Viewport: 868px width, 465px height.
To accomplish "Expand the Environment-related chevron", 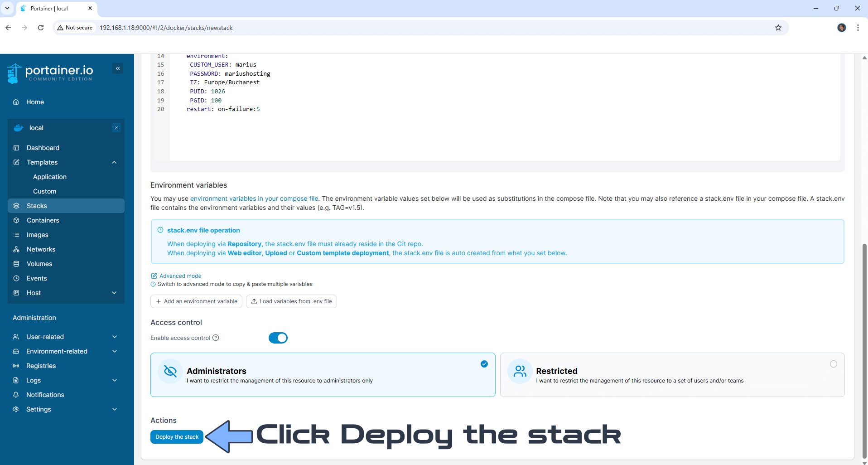I will (x=115, y=351).
